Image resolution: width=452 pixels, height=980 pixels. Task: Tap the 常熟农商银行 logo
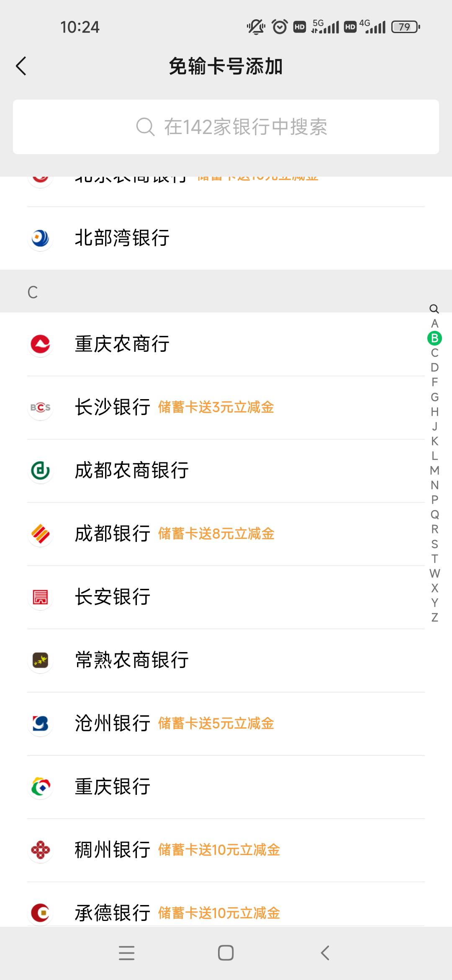41,660
